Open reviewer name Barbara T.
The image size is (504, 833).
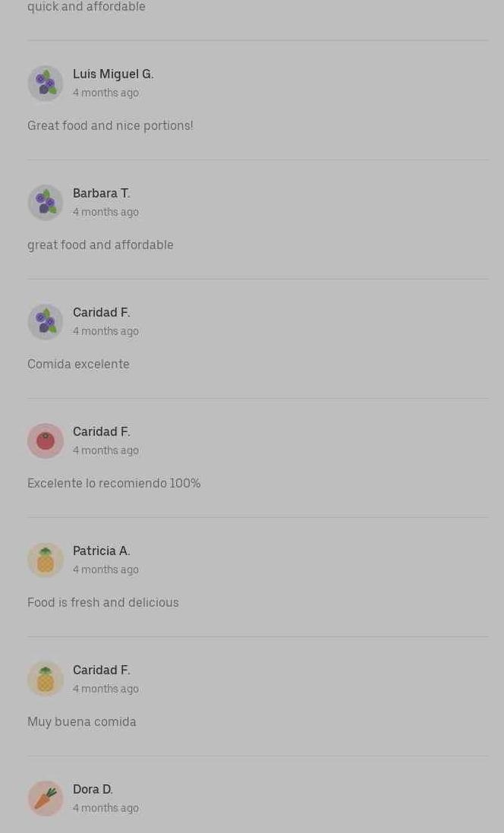click(102, 194)
